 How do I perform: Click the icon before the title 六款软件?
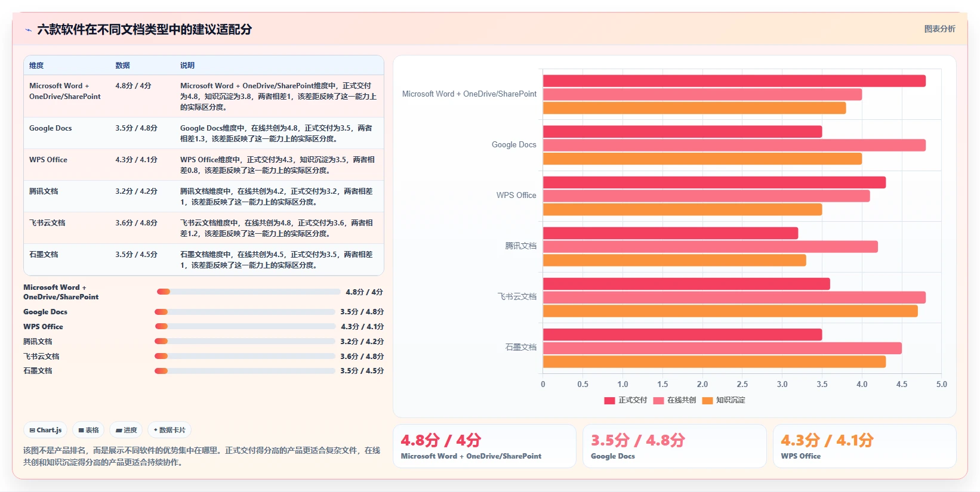click(28, 30)
